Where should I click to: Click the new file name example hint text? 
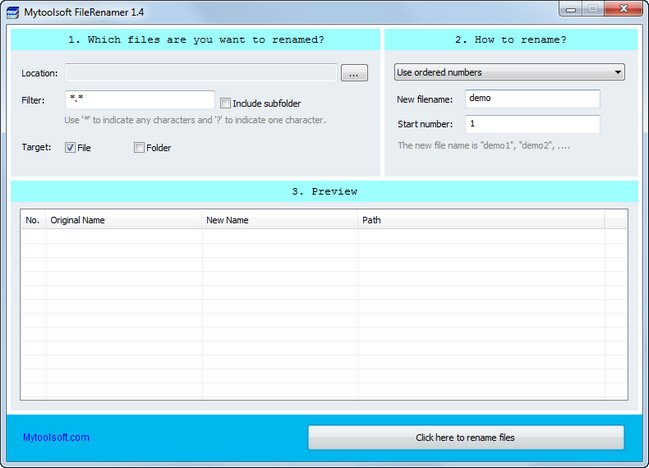(484, 146)
